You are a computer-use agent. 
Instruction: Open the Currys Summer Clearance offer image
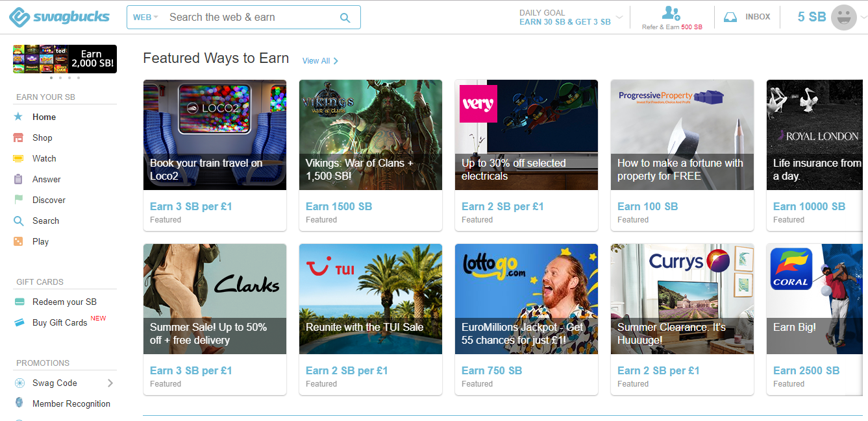(x=682, y=299)
